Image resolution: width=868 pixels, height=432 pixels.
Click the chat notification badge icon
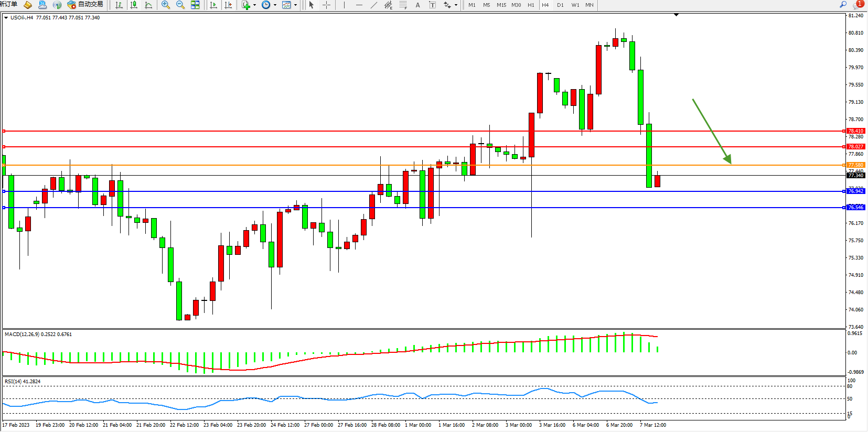(x=858, y=4)
